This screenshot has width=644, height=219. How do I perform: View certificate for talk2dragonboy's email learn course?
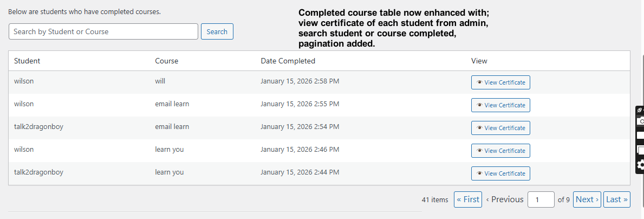[500, 128]
